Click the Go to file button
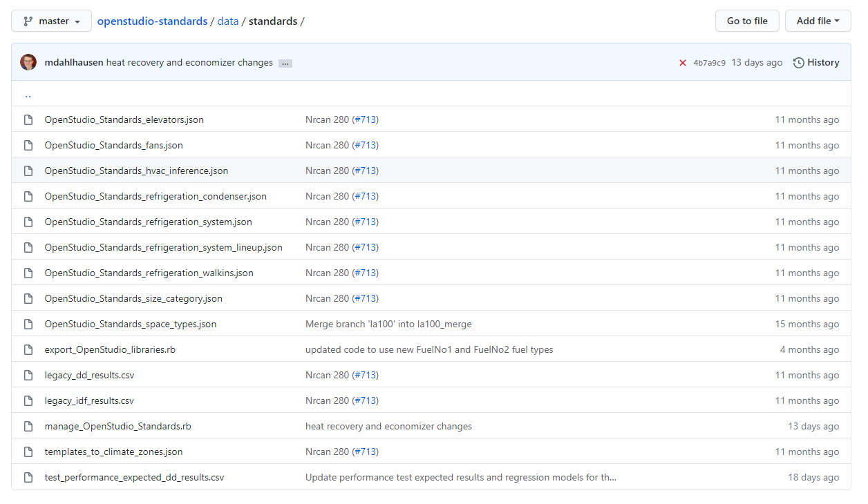Screen dimensions: 868x504 (x=747, y=21)
